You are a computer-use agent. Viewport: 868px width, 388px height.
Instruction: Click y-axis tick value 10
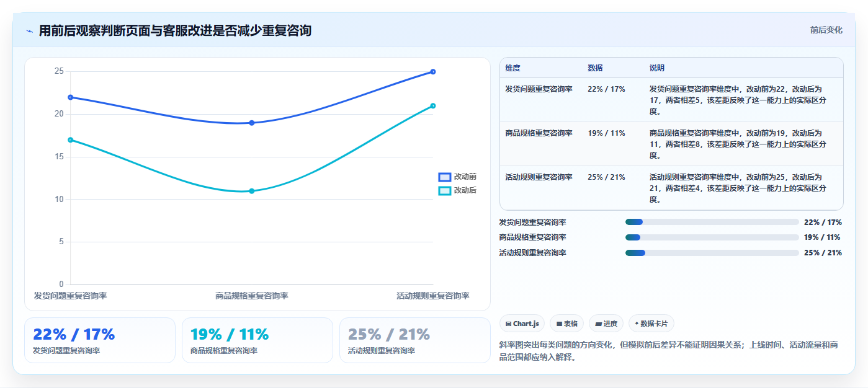point(59,200)
